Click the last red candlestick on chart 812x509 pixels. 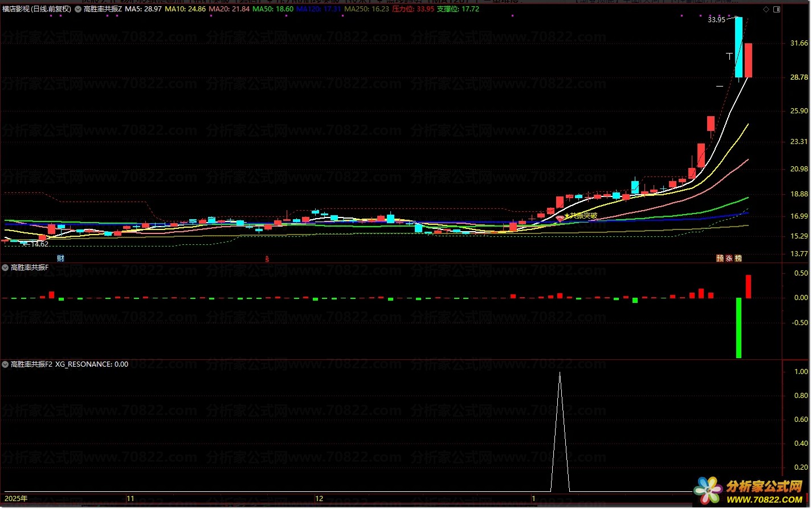tap(748, 60)
